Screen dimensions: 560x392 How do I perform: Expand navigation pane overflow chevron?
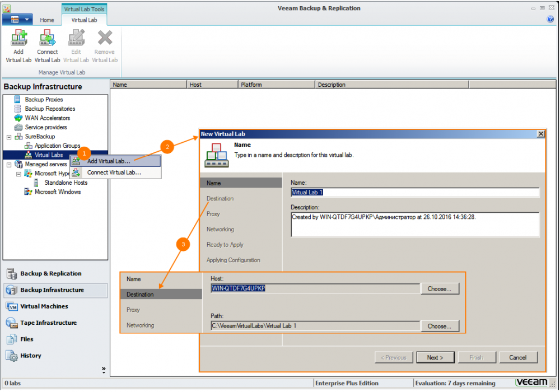[x=104, y=370]
